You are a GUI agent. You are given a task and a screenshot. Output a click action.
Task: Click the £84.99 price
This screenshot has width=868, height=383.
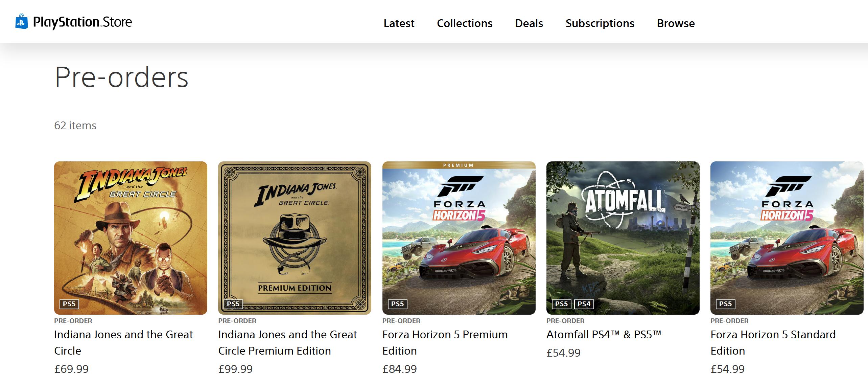click(x=400, y=369)
